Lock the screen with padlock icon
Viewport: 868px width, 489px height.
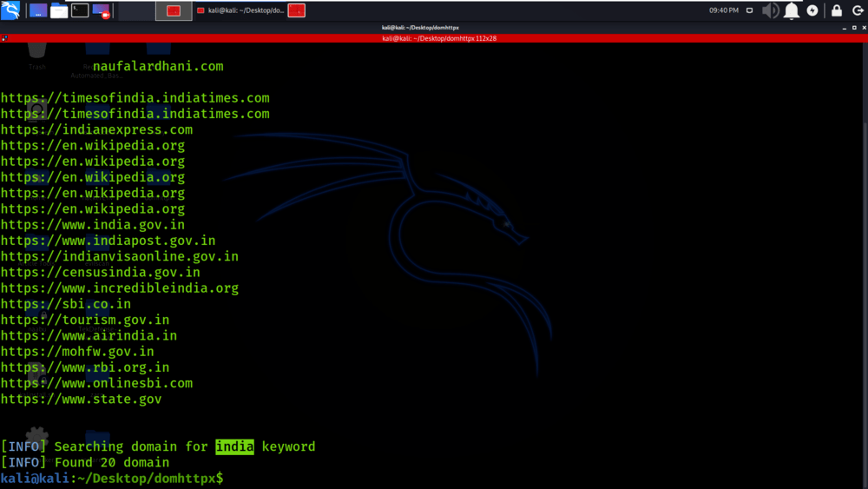837,10
